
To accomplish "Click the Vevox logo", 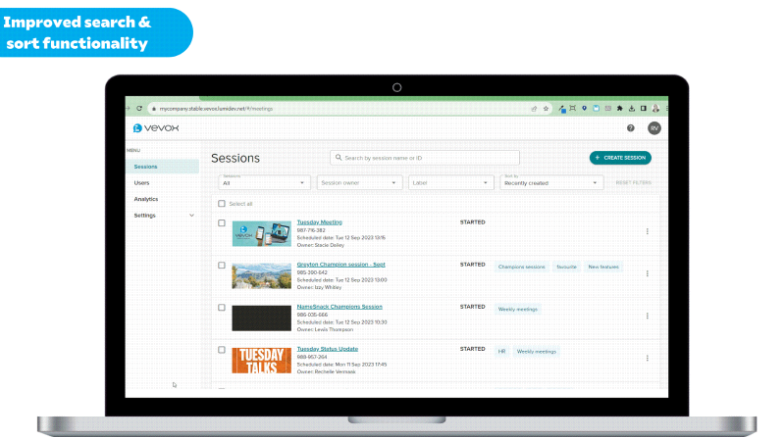I will tap(153, 128).
